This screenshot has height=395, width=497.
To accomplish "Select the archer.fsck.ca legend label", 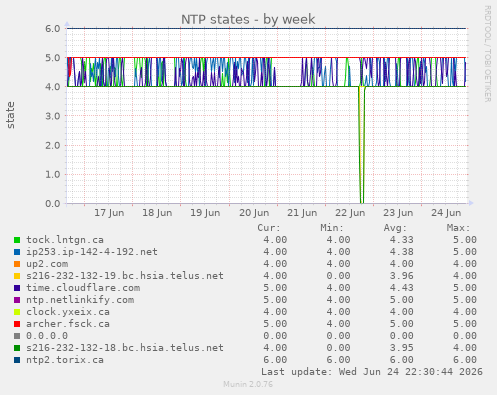I will tap(68, 324).
